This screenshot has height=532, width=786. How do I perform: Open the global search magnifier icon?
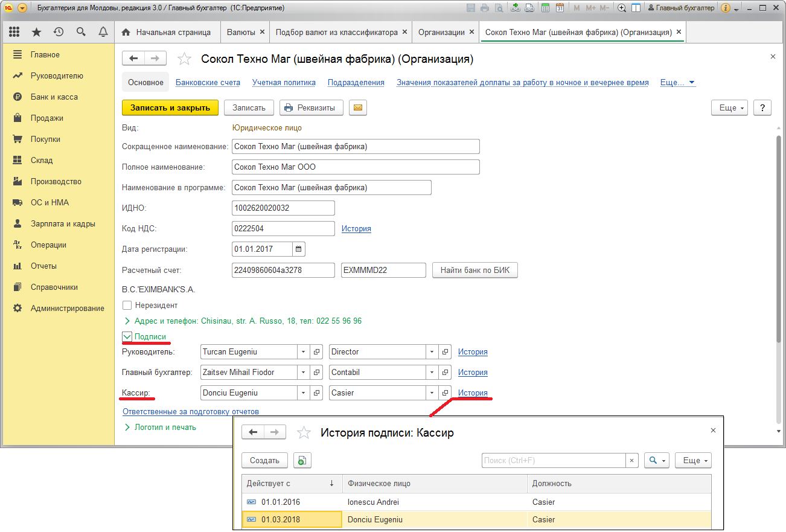81,32
